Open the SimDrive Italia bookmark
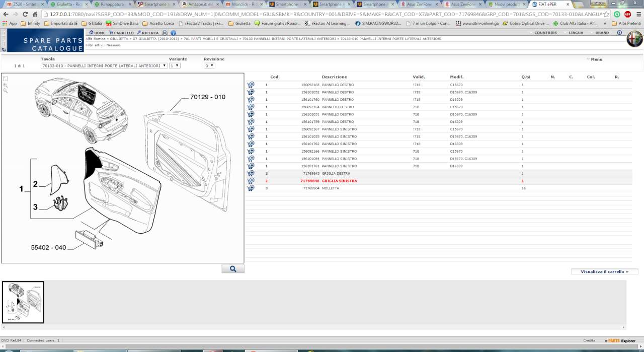Screen dimensions: 644x352 (x=122, y=23)
